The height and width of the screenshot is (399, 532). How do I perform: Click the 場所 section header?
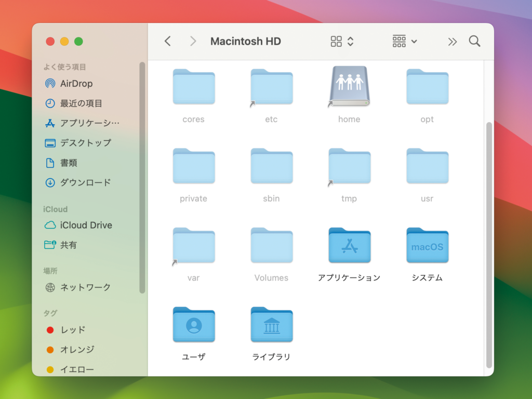[50, 271]
